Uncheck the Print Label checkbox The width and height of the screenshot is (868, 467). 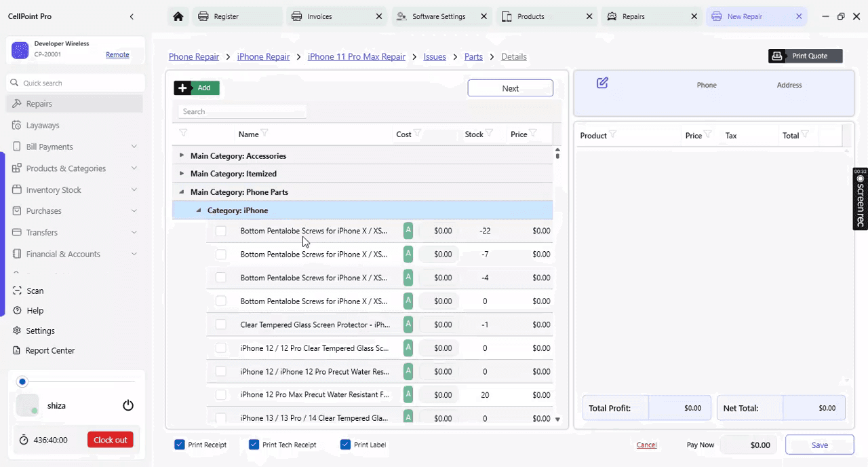coord(346,445)
